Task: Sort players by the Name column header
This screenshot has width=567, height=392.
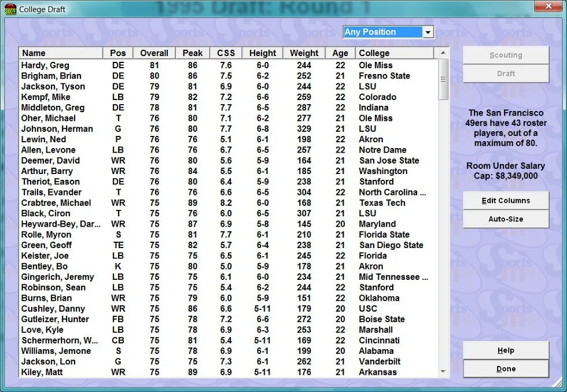Action: (x=35, y=52)
